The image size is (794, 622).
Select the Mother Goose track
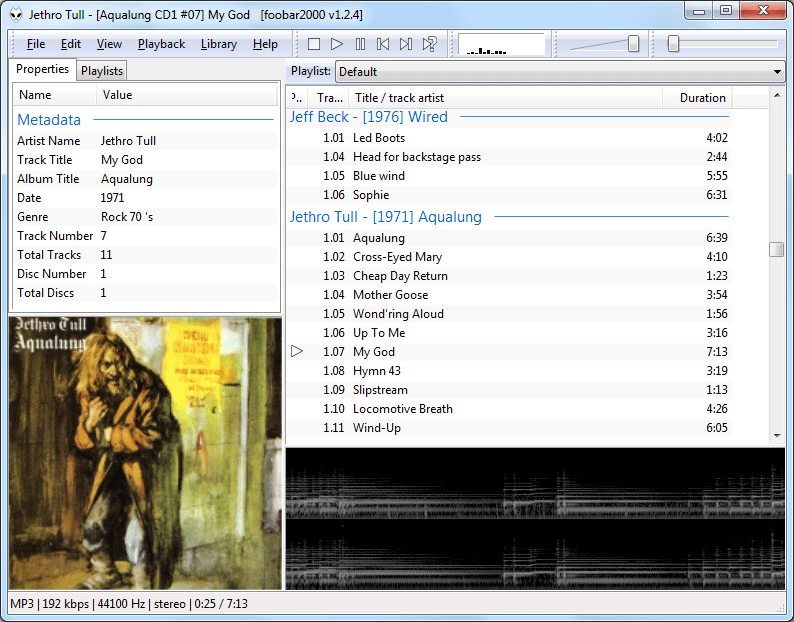coord(509,295)
